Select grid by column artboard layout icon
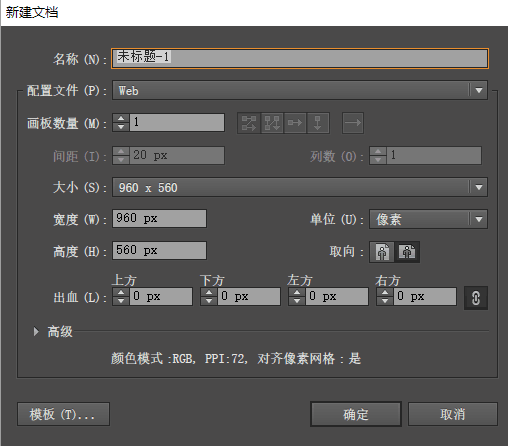The image size is (508, 446). coord(272,123)
